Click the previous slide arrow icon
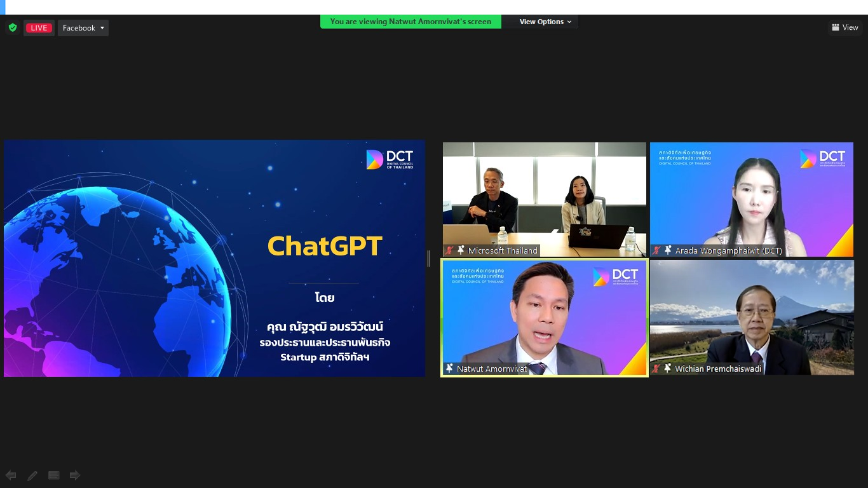868x488 pixels. coord(11,475)
